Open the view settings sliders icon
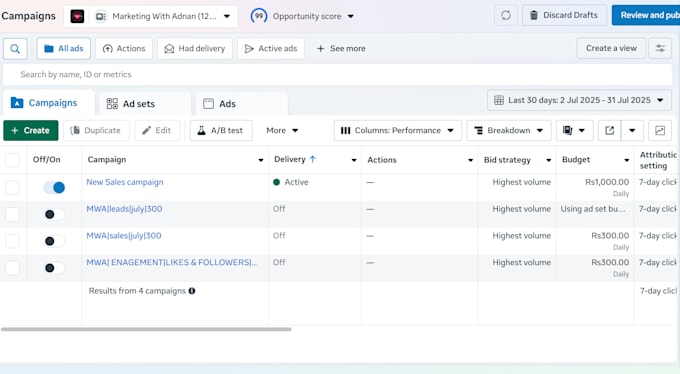The image size is (680, 374). (660, 48)
